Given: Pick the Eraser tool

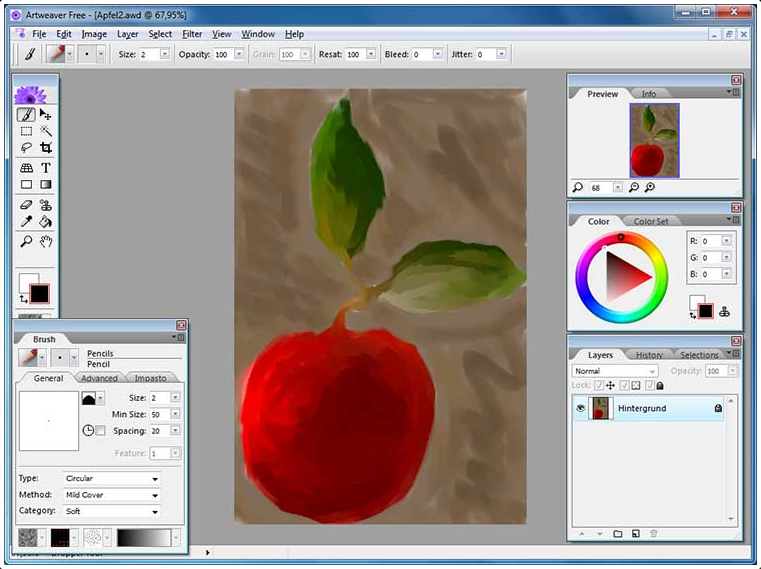Looking at the screenshot, I should (x=27, y=204).
